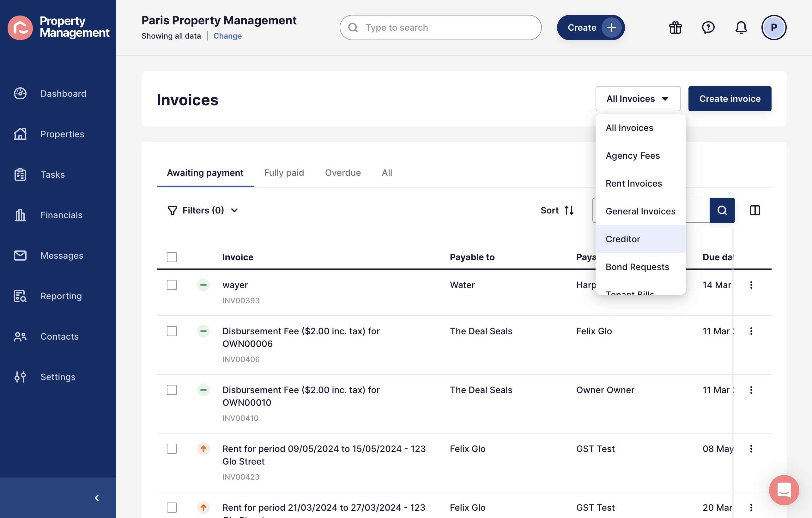The width and height of the screenshot is (812, 518).
Task: Click the orange arrow status icon for INV00423
Action: [x=203, y=448]
